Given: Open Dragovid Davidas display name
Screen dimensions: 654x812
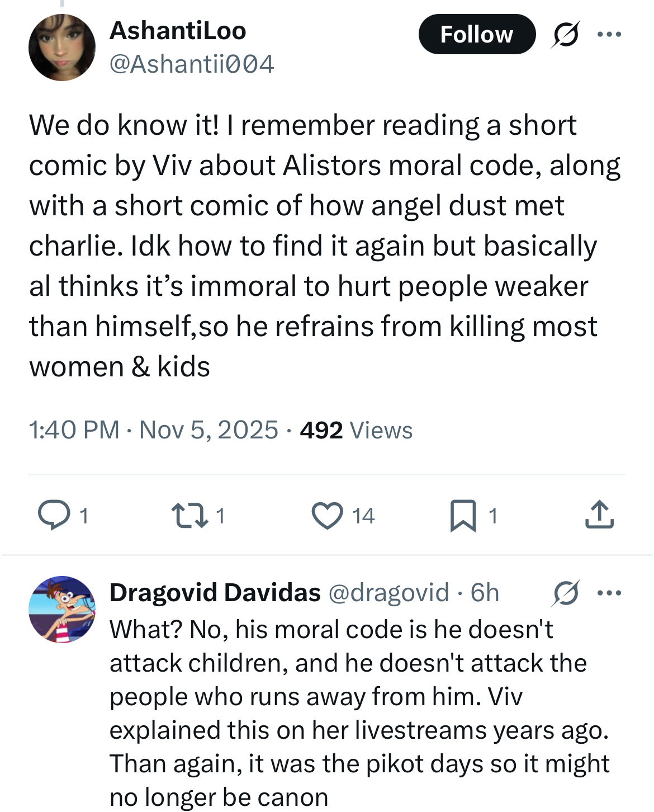Looking at the screenshot, I should tap(215, 592).
